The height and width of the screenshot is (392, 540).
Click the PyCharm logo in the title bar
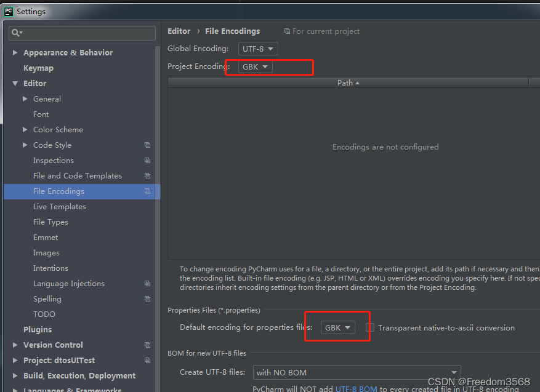8,10
